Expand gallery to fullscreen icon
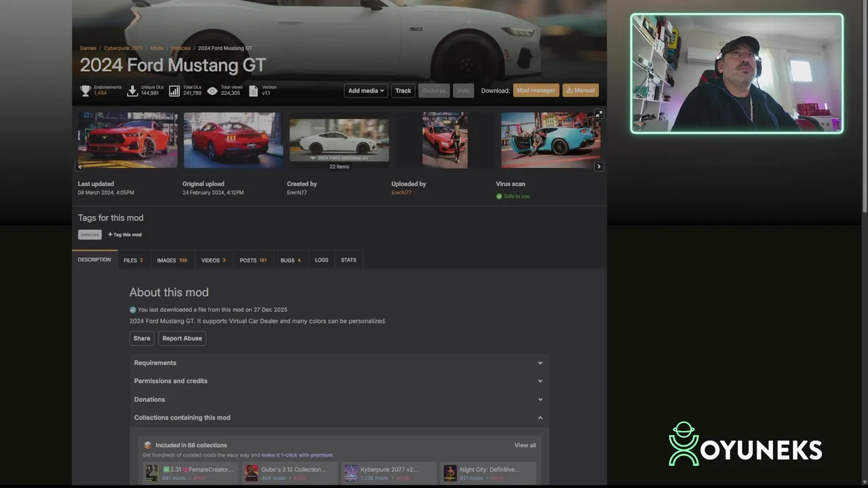This screenshot has width=868, height=488. pos(599,114)
